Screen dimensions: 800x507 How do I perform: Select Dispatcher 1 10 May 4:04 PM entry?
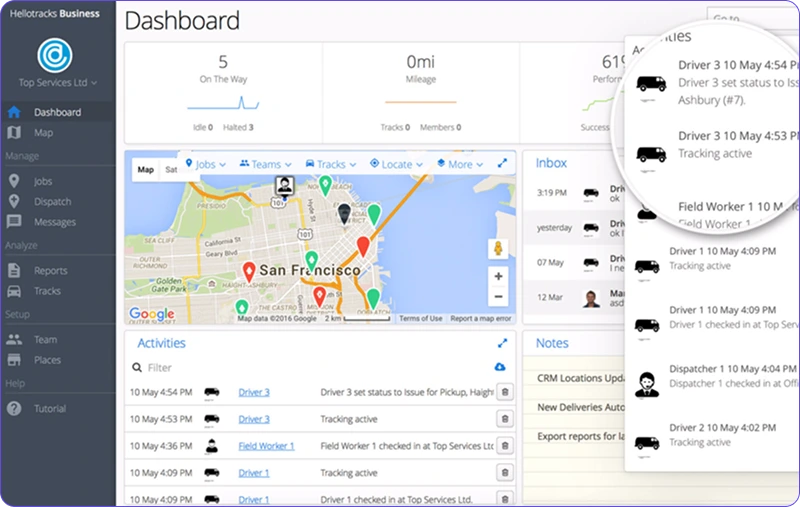pos(714,383)
